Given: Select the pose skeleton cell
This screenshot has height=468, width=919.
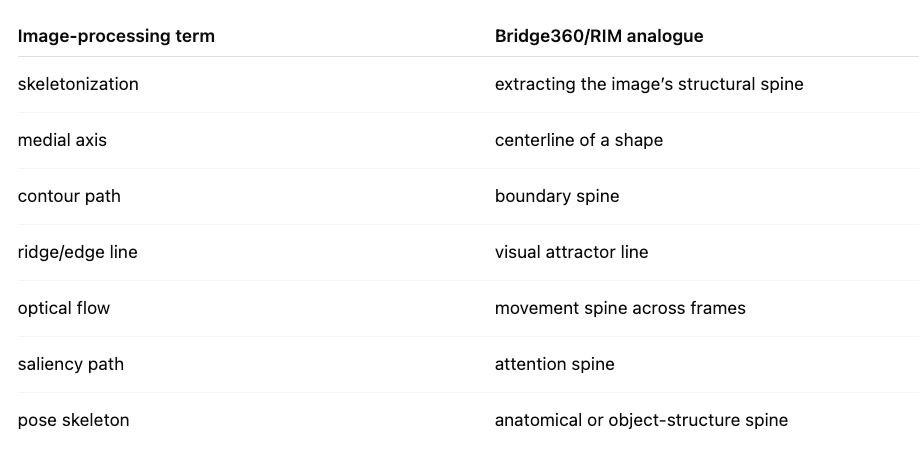Looking at the screenshot, I should (x=73, y=421).
